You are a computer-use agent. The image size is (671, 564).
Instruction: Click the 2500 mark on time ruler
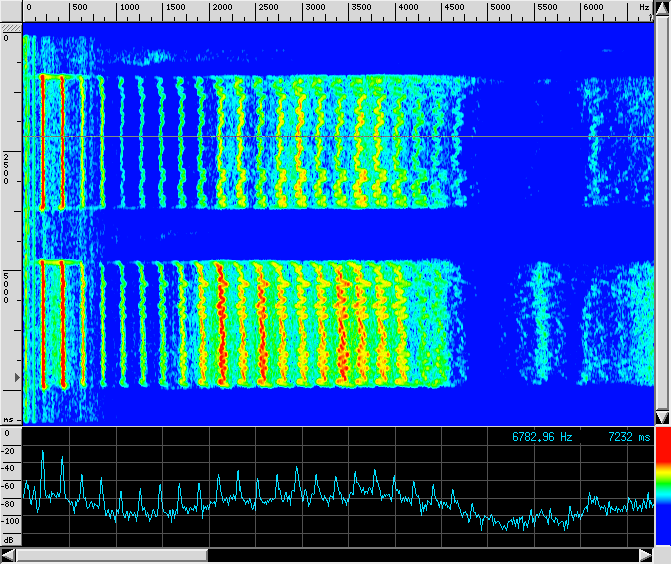(8, 168)
